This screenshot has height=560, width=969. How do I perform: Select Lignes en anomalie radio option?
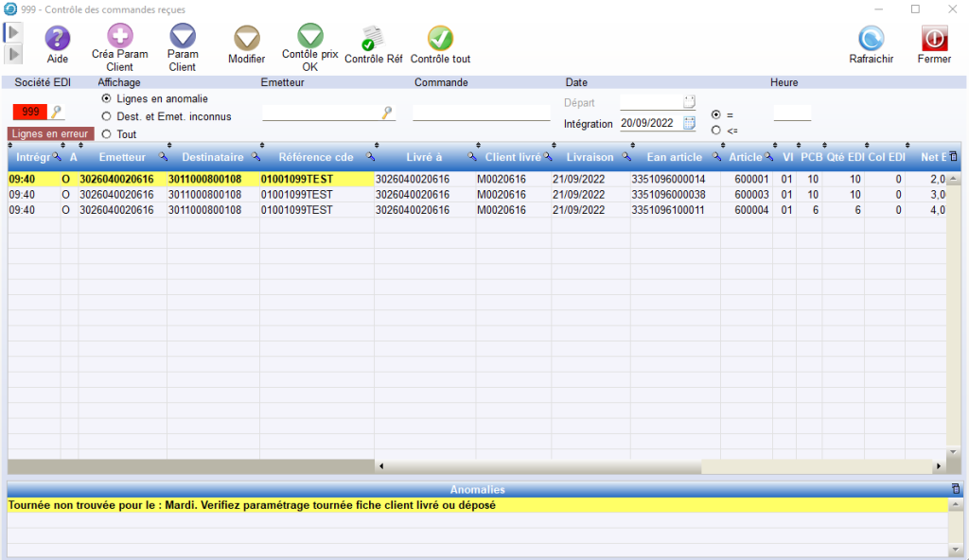pos(106,98)
